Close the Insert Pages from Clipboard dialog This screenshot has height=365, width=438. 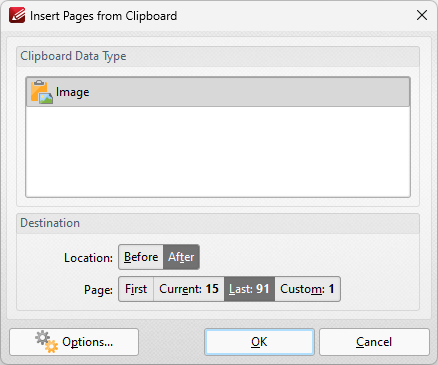pos(422,15)
